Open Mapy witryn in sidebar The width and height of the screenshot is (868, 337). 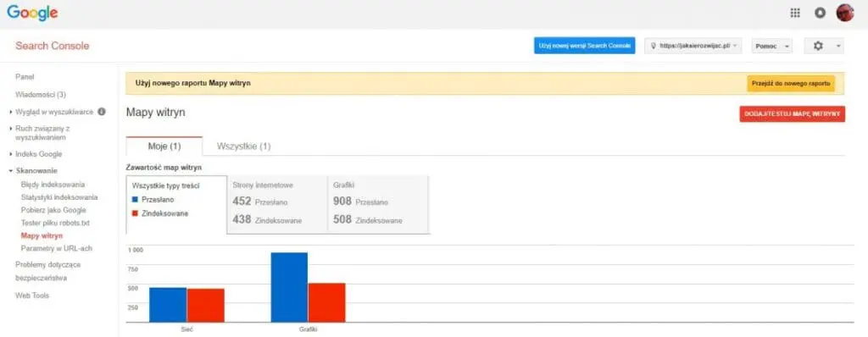42,235
